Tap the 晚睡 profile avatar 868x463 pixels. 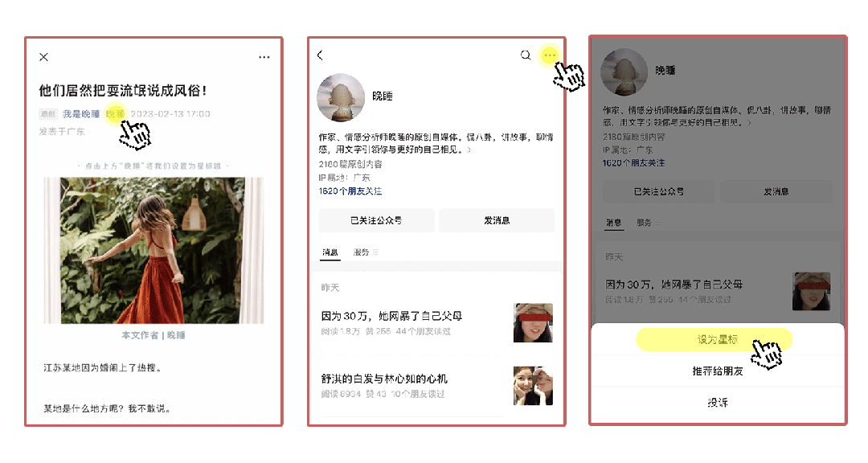(x=341, y=97)
